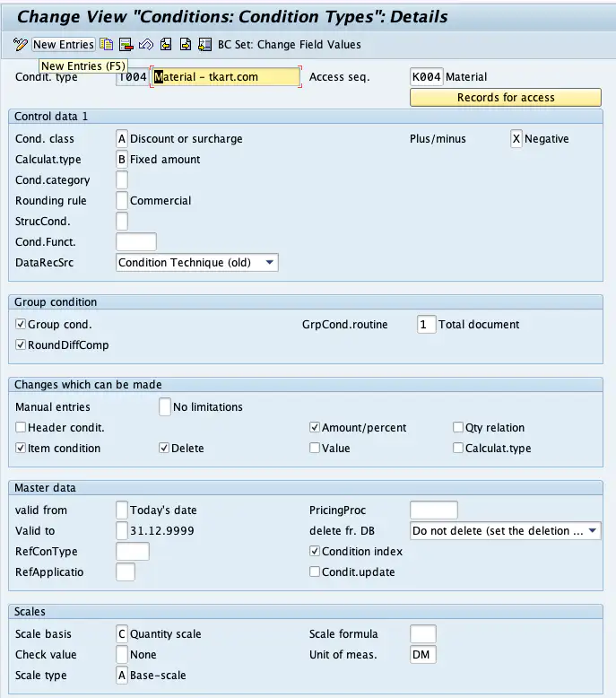Toggle the Item condition checkbox

coord(21,448)
